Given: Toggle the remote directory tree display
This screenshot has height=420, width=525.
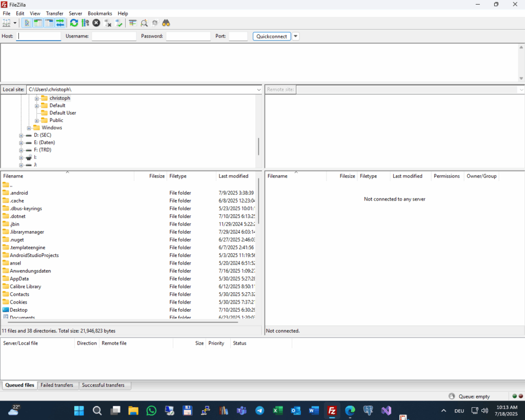Looking at the screenshot, I should click(x=49, y=23).
